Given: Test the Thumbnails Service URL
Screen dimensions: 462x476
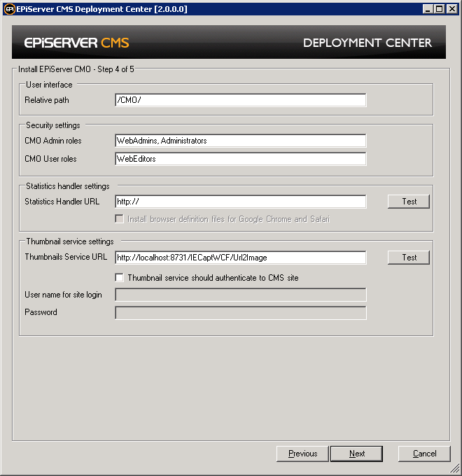Looking at the screenshot, I should coord(409,258).
